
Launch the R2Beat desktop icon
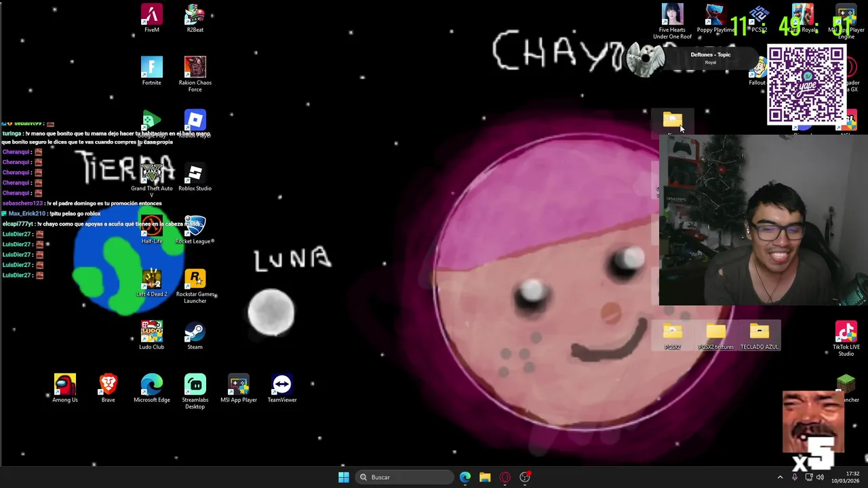coord(195,19)
